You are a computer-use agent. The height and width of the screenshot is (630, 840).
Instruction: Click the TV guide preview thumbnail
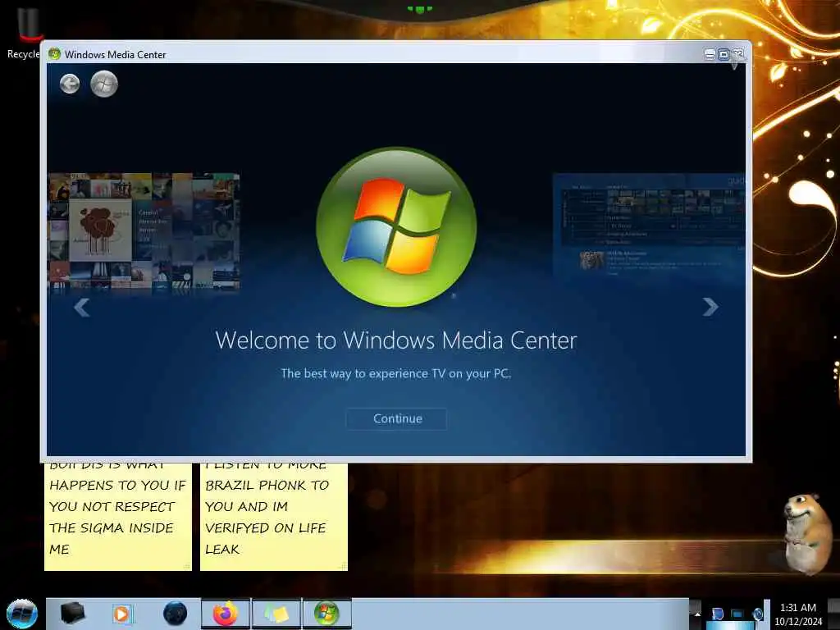649,225
